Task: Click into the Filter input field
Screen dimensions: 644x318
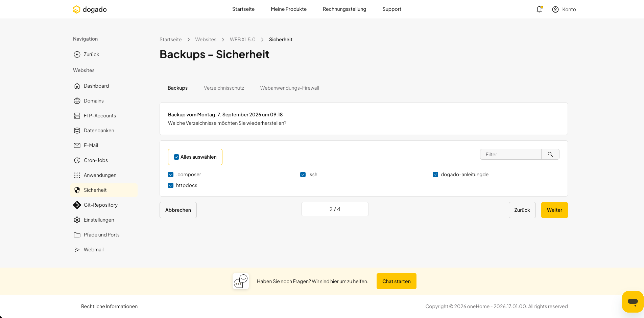Action: (511, 154)
